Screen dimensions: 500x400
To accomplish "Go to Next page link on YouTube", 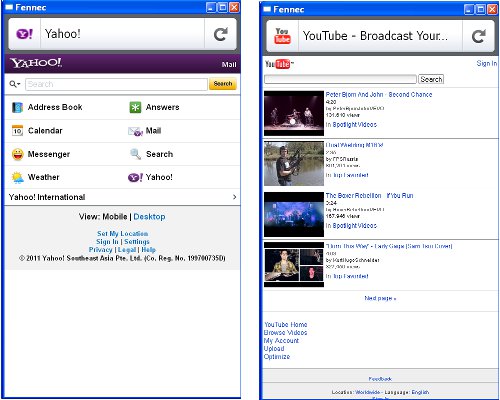I will click(380, 298).
